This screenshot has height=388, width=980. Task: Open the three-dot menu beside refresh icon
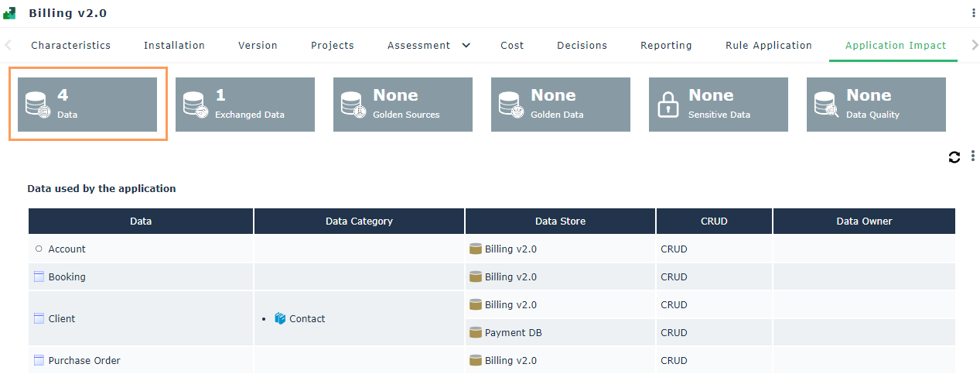pos(973,156)
